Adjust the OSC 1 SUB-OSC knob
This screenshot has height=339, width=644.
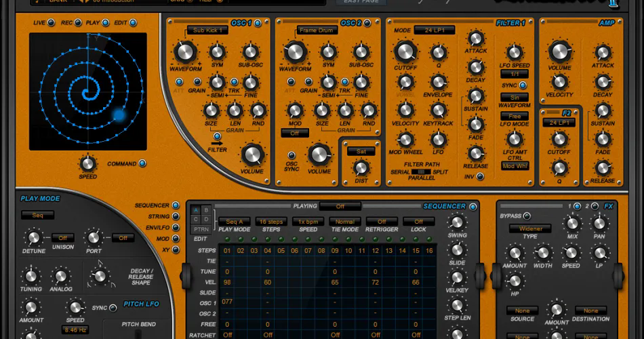[251, 52]
